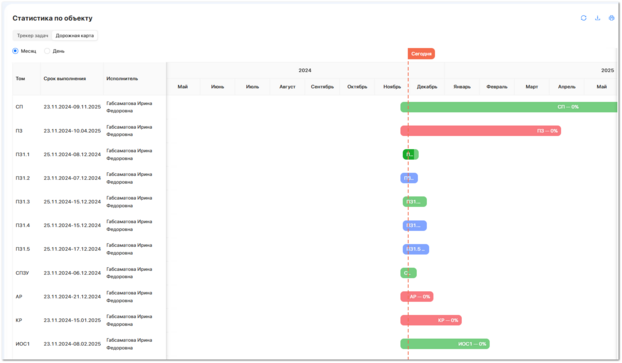Click the print icon at top right

611,18
